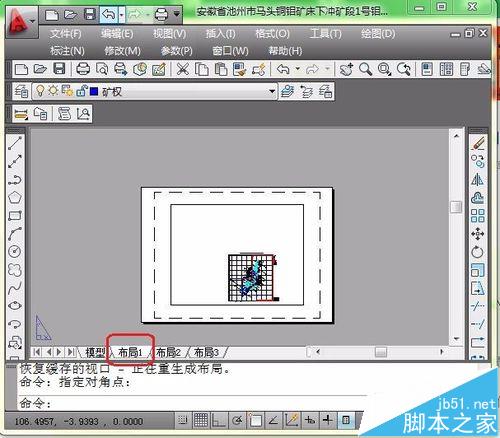
Task: Open the 标注(N) menu
Action: pyautogui.click(x=67, y=51)
